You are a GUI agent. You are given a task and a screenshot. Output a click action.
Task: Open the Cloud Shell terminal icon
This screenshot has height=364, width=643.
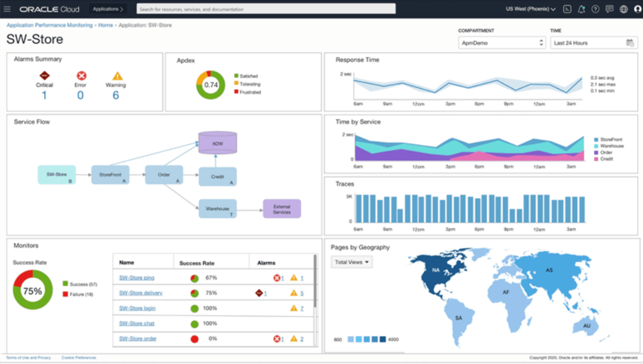567,9
